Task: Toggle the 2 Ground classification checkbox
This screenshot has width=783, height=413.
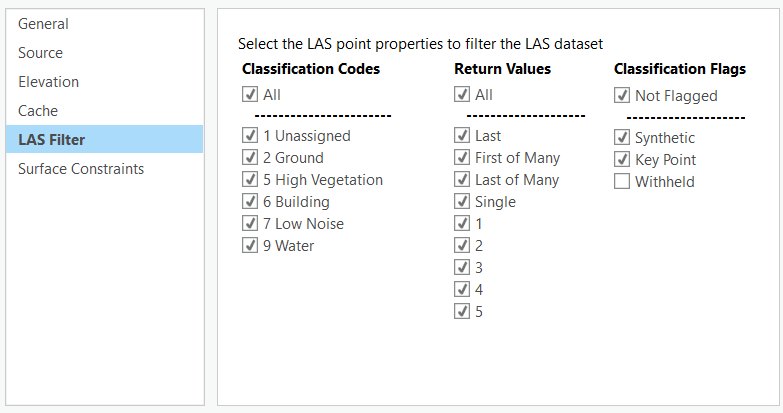Action: (250, 158)
